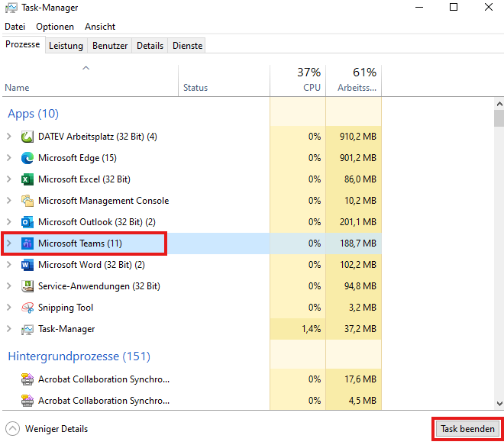This screenshot has height=445, width=504.
Task: Click the 37,2 MB memory value
Action: (x=360, y=329)
